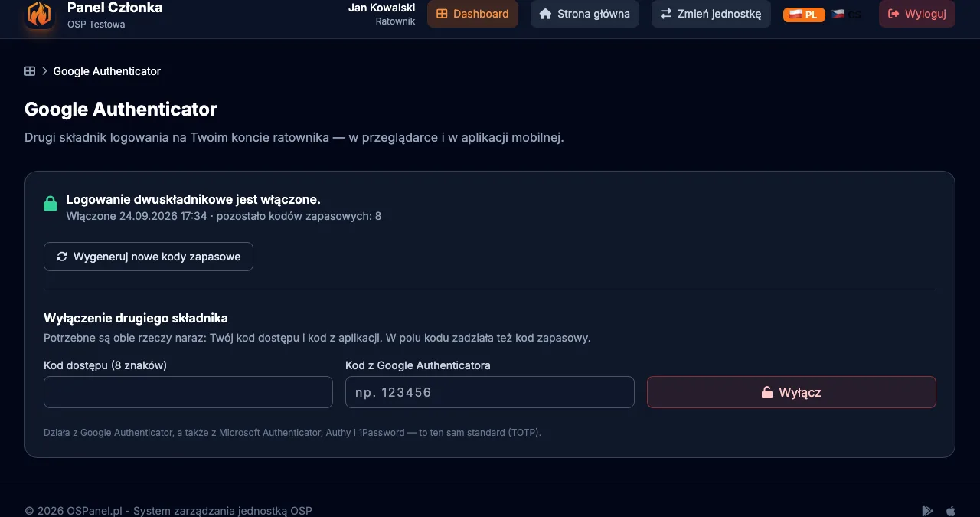Click the 'Działa z Google Authenticator' TOTP note
This screenshot has width=980, height=517.
292,433
